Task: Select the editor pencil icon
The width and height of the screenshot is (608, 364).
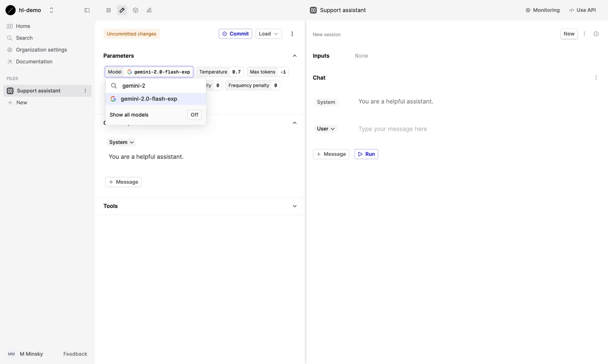Action: pos(122,10)
